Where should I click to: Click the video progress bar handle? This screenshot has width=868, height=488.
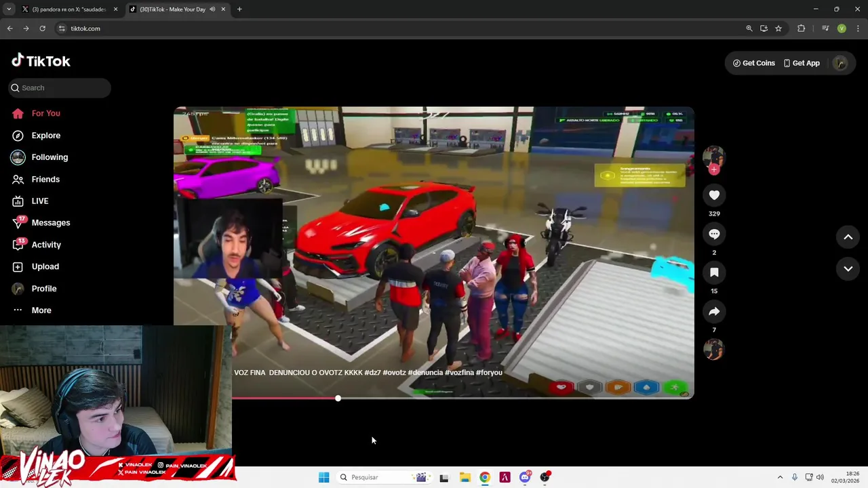pos(338,399)
